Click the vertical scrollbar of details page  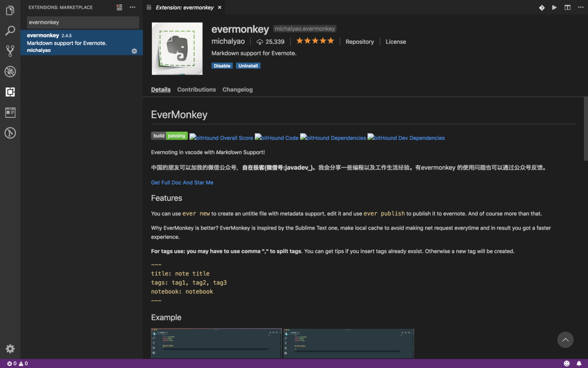tap(586, 129)
